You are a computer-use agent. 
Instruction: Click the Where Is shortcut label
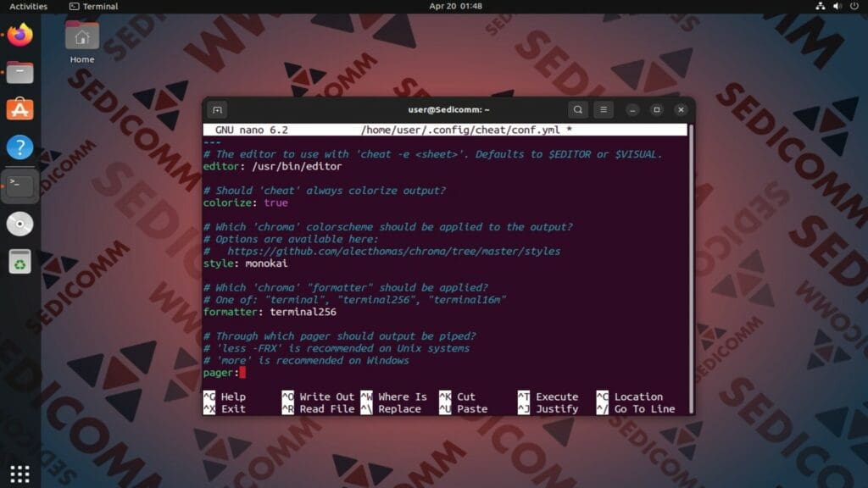click(x=403, y=396)
